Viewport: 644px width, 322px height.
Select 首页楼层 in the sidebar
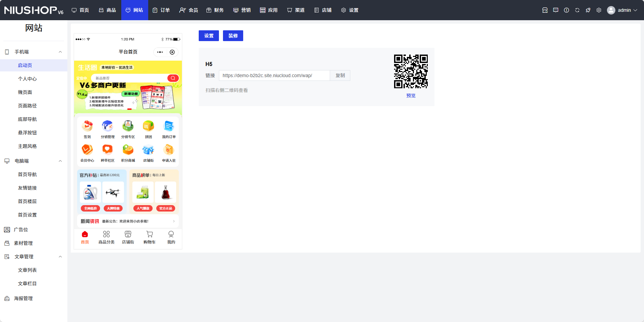point(34,201)
